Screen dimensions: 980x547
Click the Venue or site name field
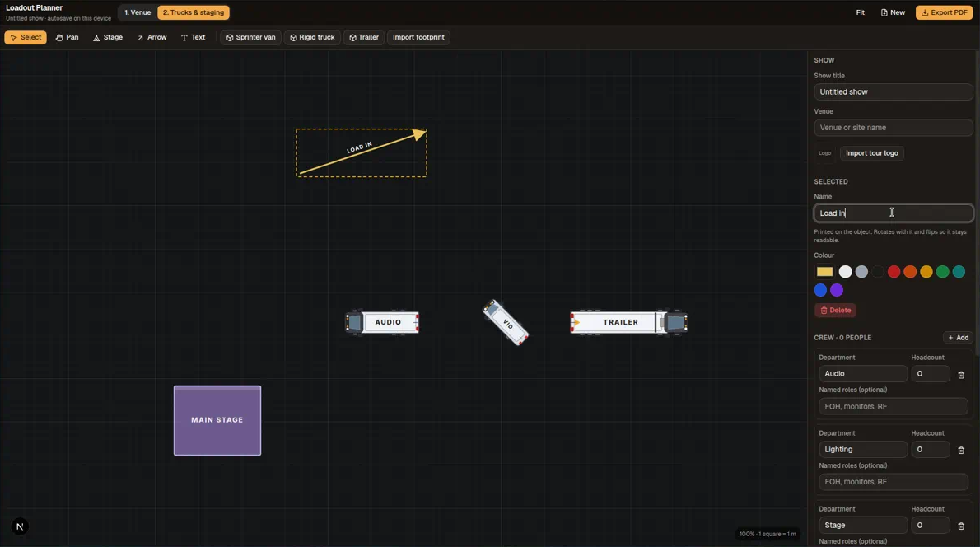click(x=894, y=128)
